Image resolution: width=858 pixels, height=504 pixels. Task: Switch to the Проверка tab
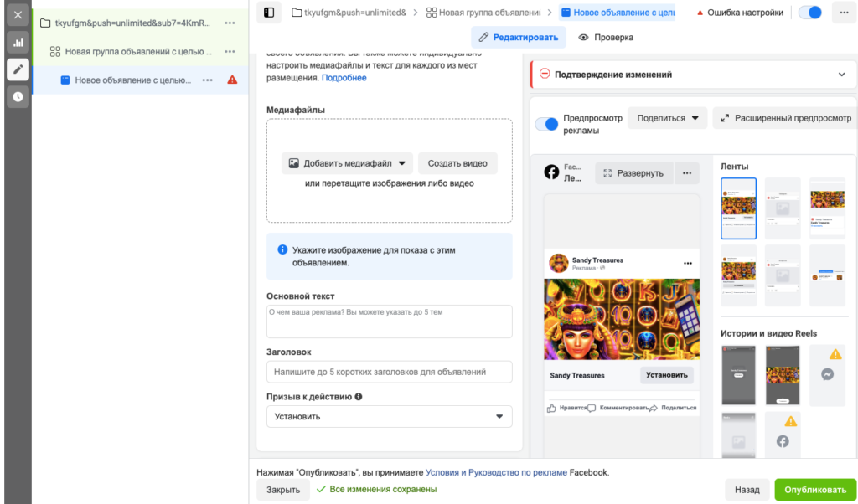click(x=607, y=37)
